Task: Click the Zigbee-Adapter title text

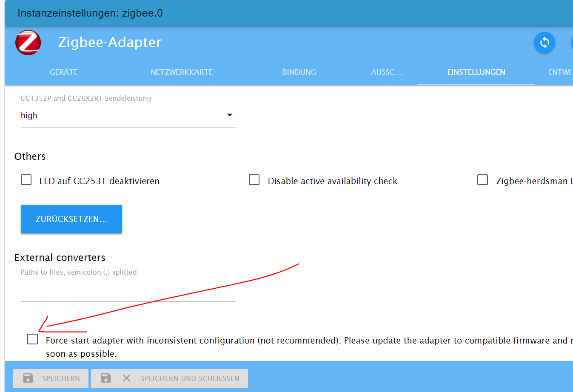Action: click(110, 42)
